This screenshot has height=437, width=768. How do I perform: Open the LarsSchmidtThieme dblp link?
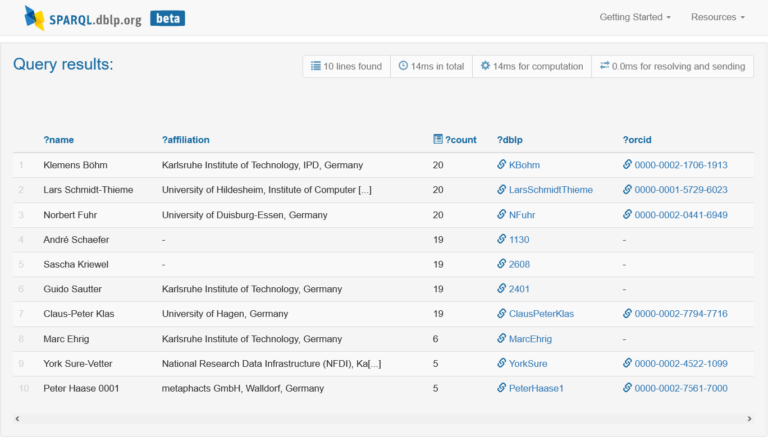coord(551,190)
